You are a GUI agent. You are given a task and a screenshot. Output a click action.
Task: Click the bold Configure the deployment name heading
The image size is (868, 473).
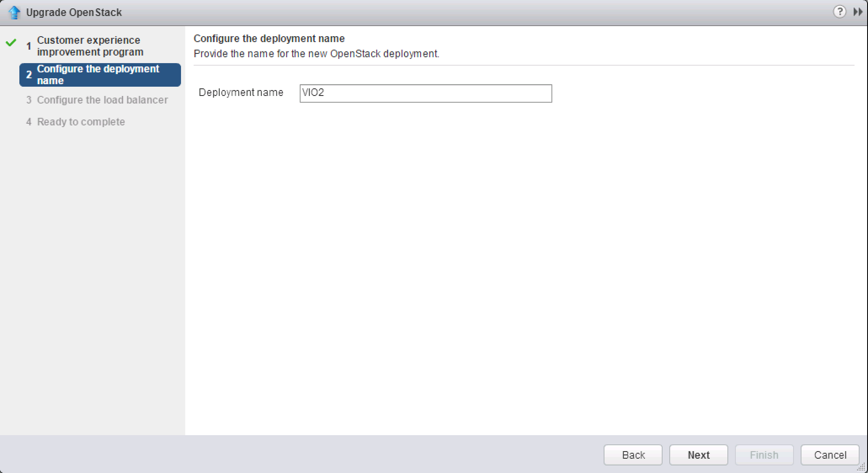[x=269, y=39]
